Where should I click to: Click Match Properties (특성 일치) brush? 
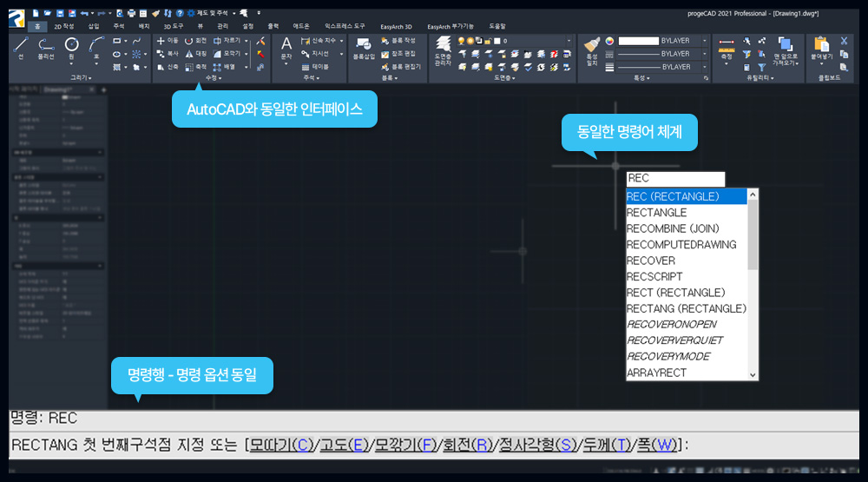click(592, 51)
